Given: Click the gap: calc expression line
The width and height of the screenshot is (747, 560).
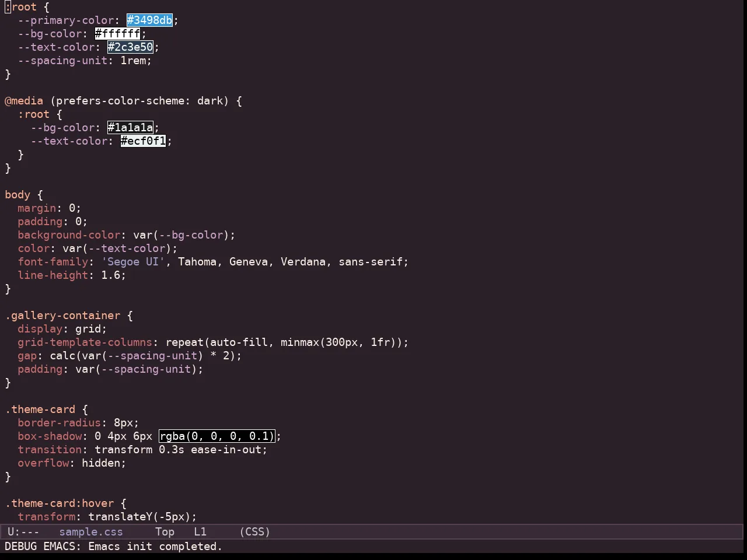Looking at the screenshot, I should [130, 356].
